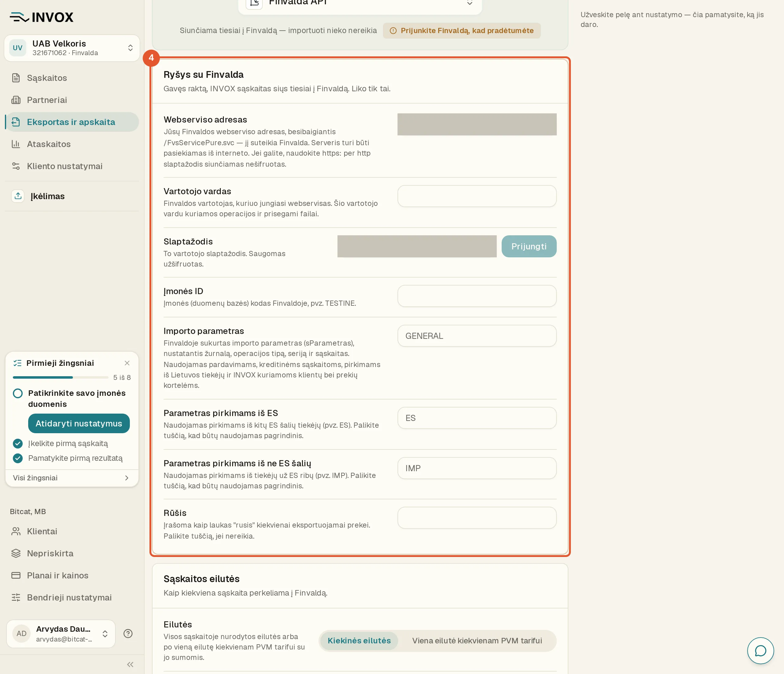Click the INVOX logo
The height and width of the screenshot is (674, 784).
click(42, 17)
